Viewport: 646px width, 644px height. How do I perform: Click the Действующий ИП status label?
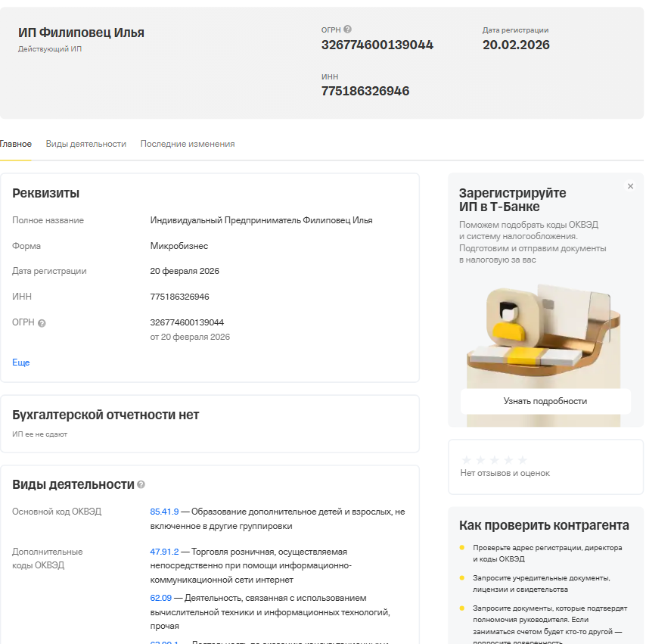click(49, 46)
